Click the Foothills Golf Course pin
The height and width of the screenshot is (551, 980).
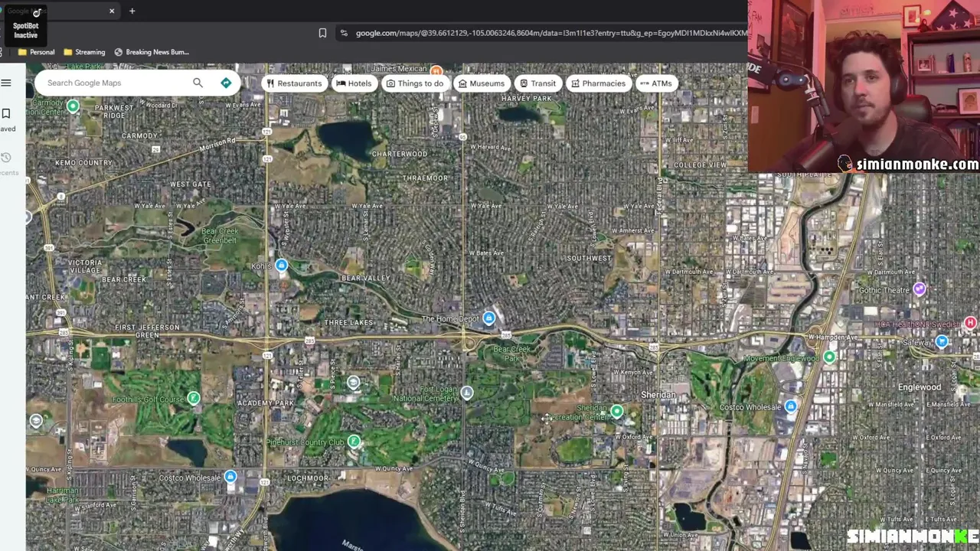(x=194, y=398)
